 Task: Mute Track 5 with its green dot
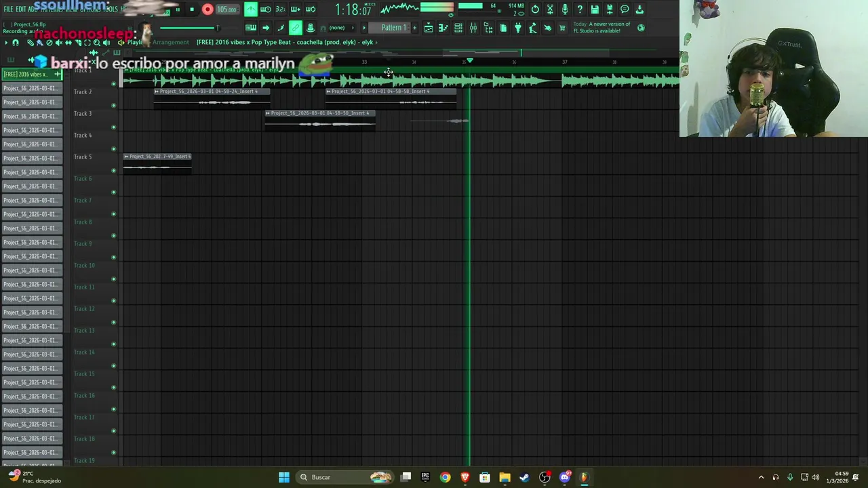click(x=113, y=171)
